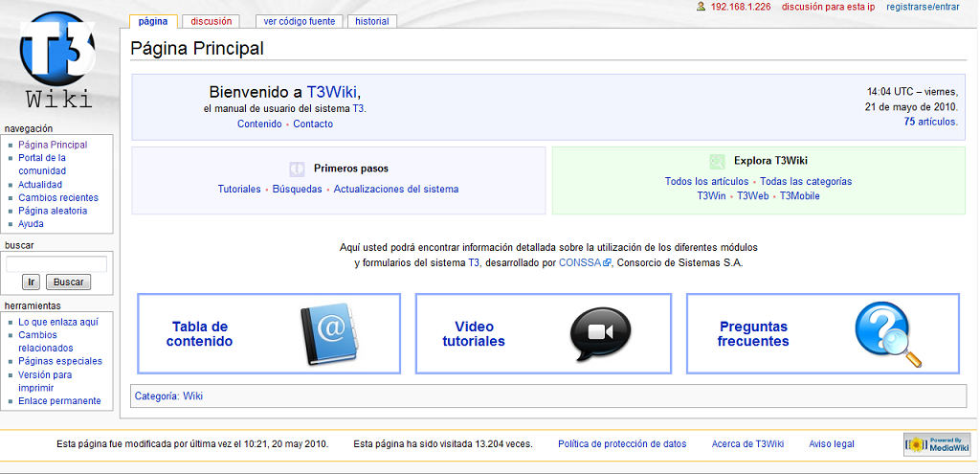
Task: Open the Tutoriales link
Action: (x=239, y=189)
